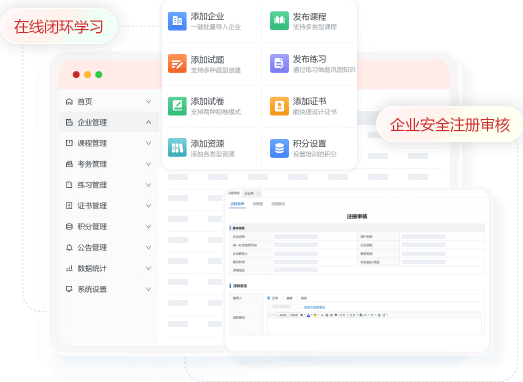Click the blue 添加企业 building icon
Viewport: 523px width, 382px height.
(x=177, y=21)
